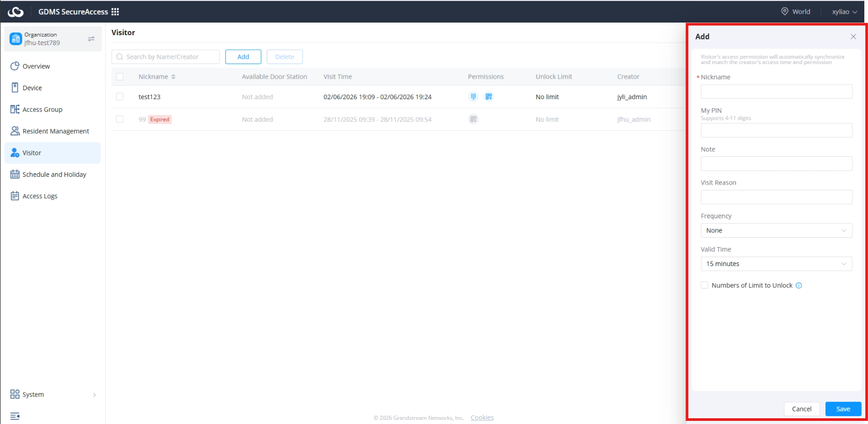The height and width of the screenshot is (424, 868).
Task: Expand the System menu
Action: pos(53,394)
